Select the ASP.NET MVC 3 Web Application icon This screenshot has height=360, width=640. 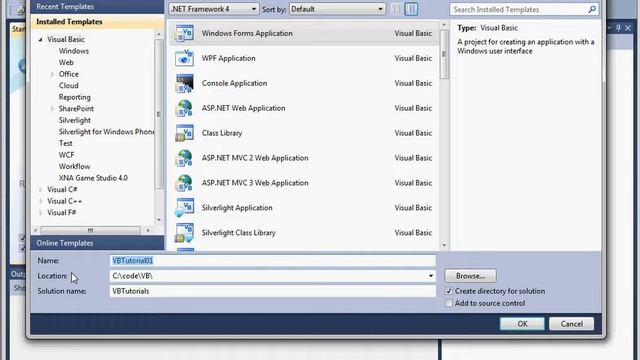click(x=184, y=183)
